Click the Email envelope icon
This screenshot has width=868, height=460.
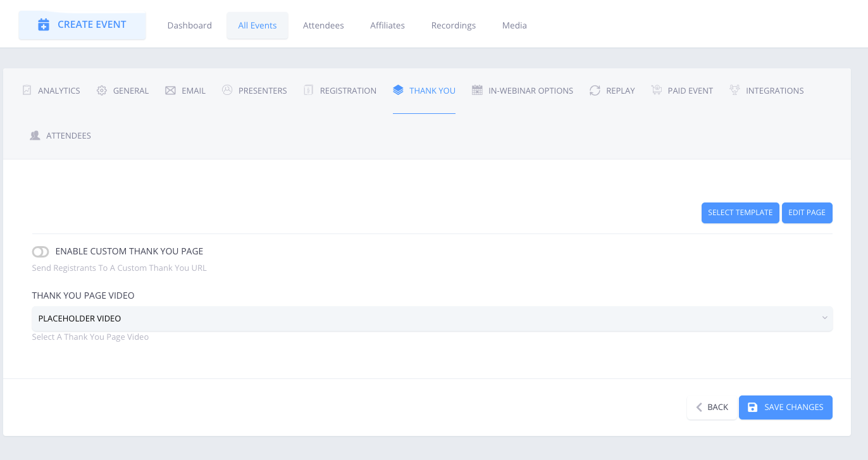click(170, 90)
